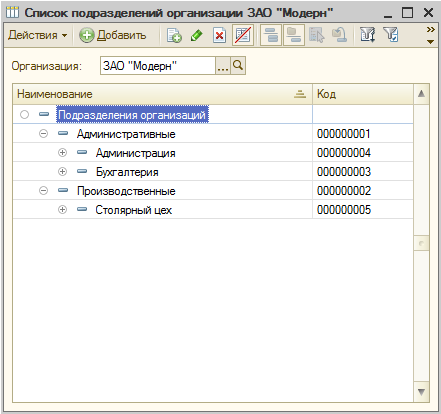Select the Подразделения организаций root row
This screenshot has width=441, height=414.
click(x=213, y=115)
